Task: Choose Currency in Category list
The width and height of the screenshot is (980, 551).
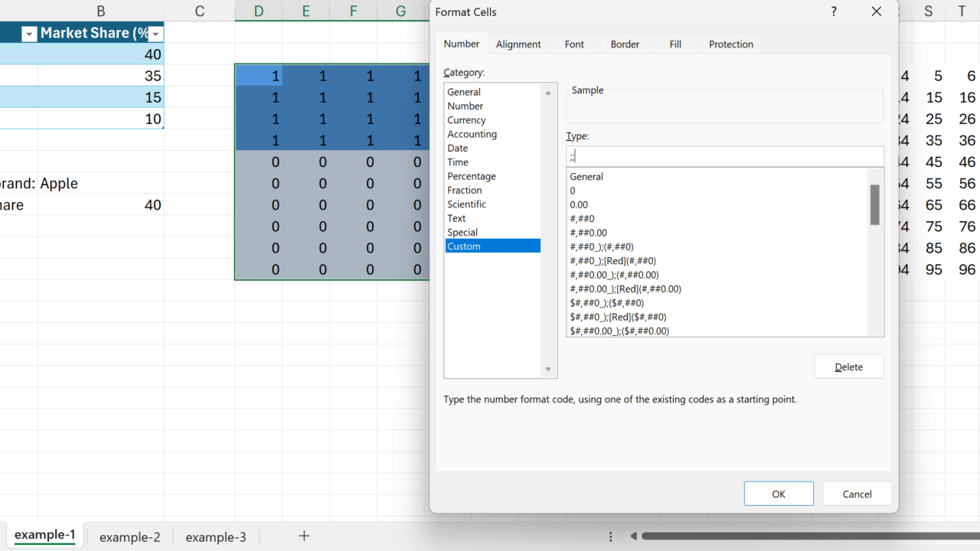Action: (466, 120)
